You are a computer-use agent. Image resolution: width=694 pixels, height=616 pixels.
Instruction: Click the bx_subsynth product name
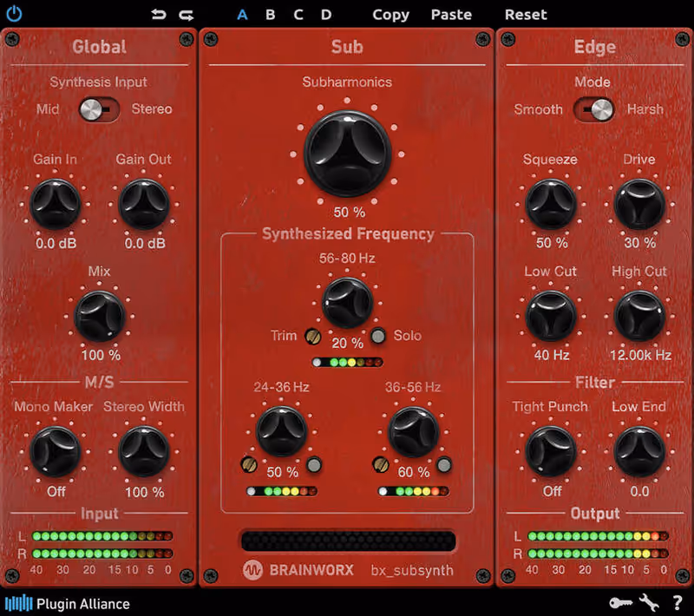(412, 570)
